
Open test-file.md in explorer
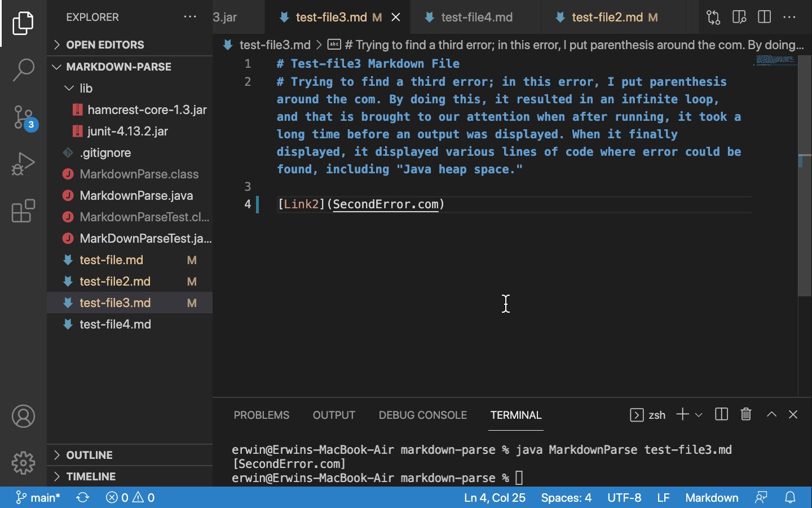tap(130, 260)
